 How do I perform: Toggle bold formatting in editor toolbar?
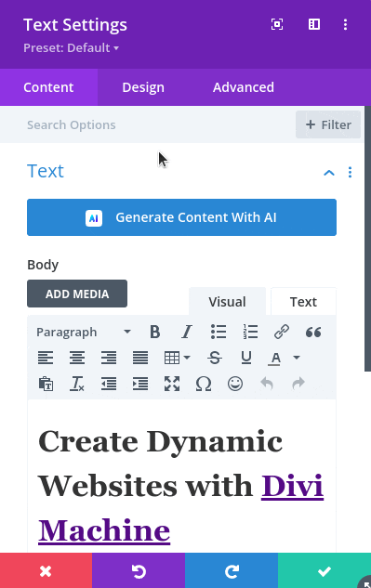point(154,332)
